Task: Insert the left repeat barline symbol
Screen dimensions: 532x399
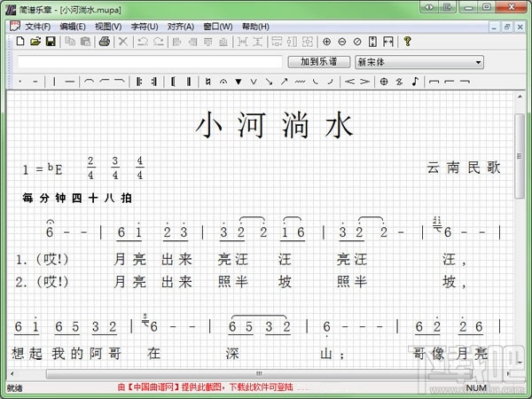Action: coord(139,82)
